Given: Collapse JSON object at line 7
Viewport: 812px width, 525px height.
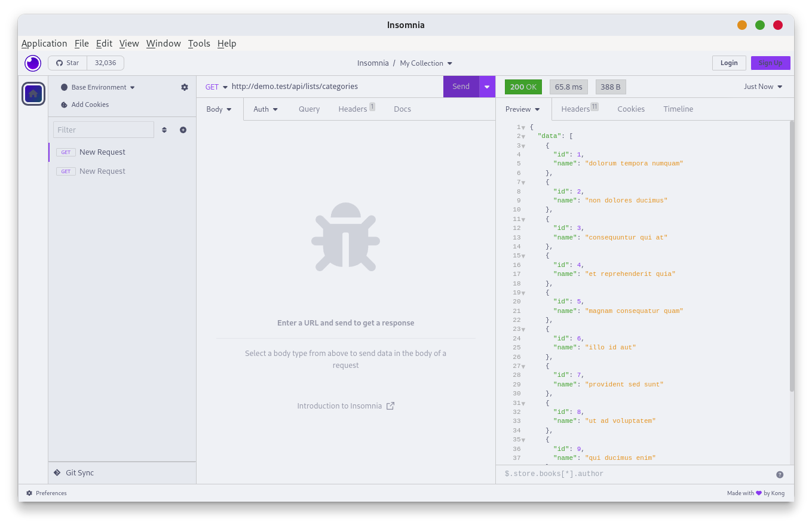Looking at the screenshot, I should coord(523,183).
